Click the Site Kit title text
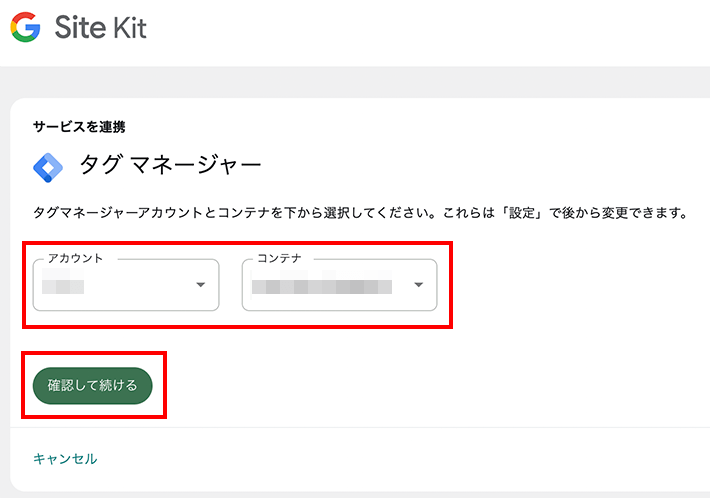This screenshot has width=710, height=498. 101,27
